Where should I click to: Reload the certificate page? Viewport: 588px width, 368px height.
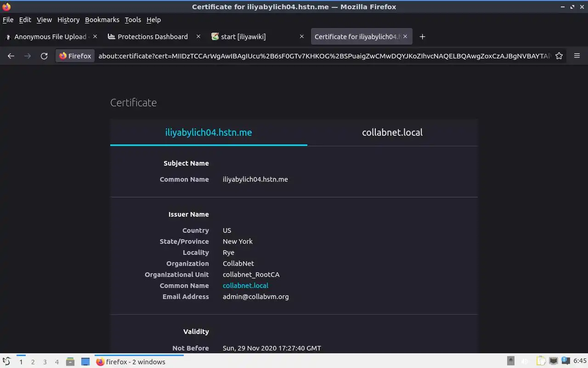point(44,56)
